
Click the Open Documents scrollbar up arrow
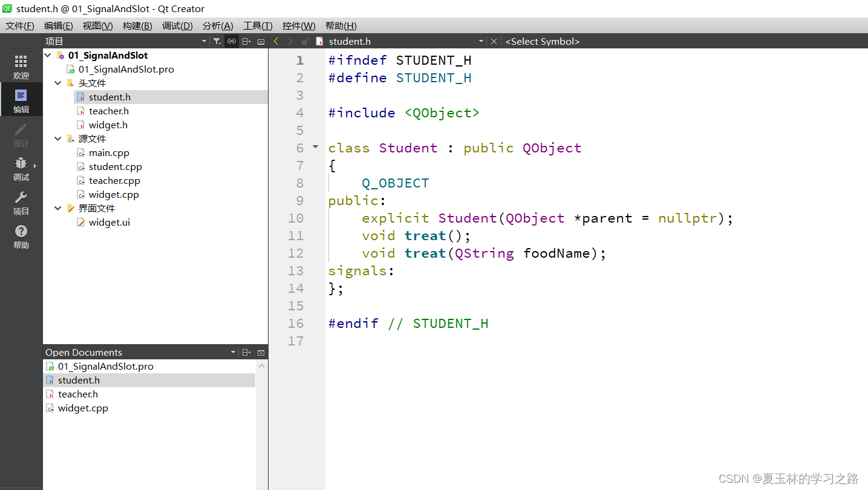pyautogui.click(x=261, y=365)
